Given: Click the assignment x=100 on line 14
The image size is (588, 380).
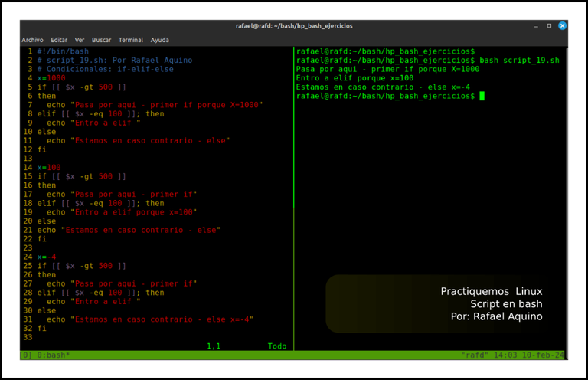Looking at the screenshot, I should [x=49, y=167].
